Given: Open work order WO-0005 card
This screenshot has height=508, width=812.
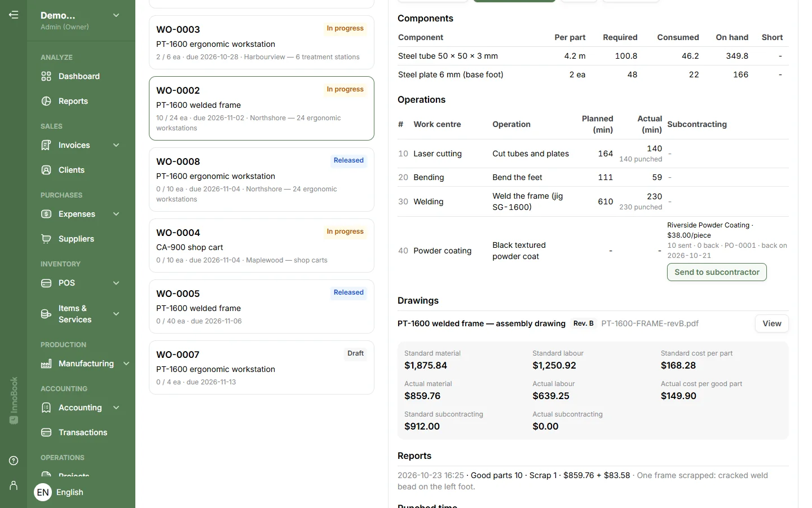Looking at the screenshot, I should pyautogui.click(x=262, y=306).
